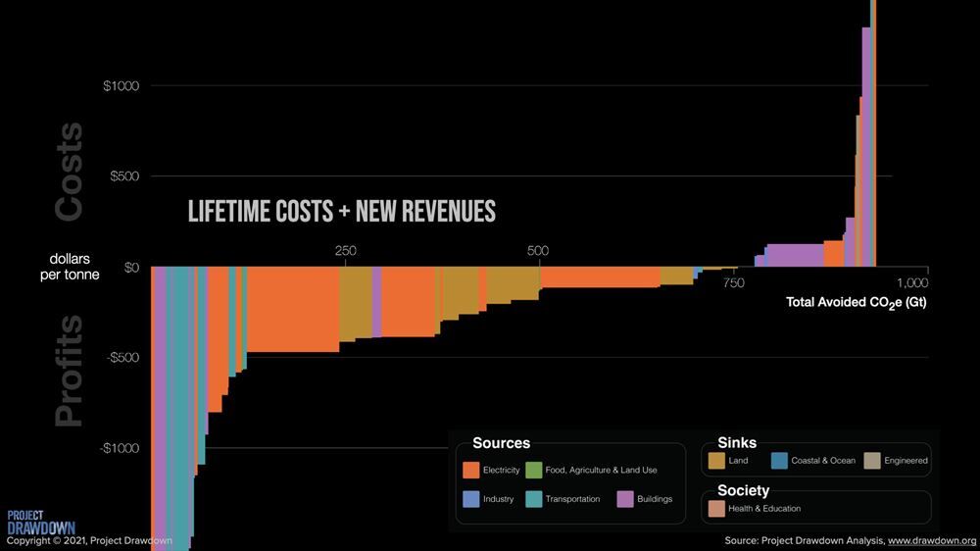Image resolution: width=980 pixels, height=551 pixels.
Task: Click the $1000 y-axis tick label
Action: coord(122,86)
